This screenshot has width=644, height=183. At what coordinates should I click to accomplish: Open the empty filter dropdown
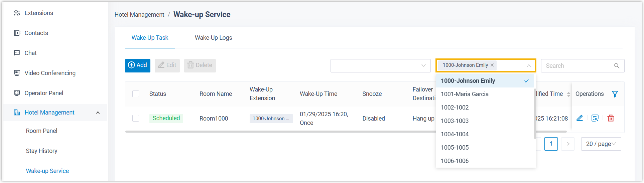(x=380, y=66)
